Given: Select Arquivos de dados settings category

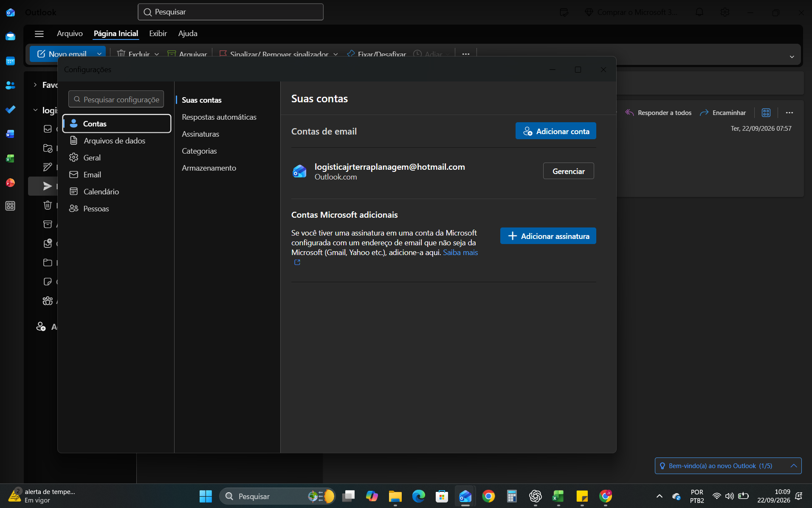Looking at the screenshot, I should 117,140.
